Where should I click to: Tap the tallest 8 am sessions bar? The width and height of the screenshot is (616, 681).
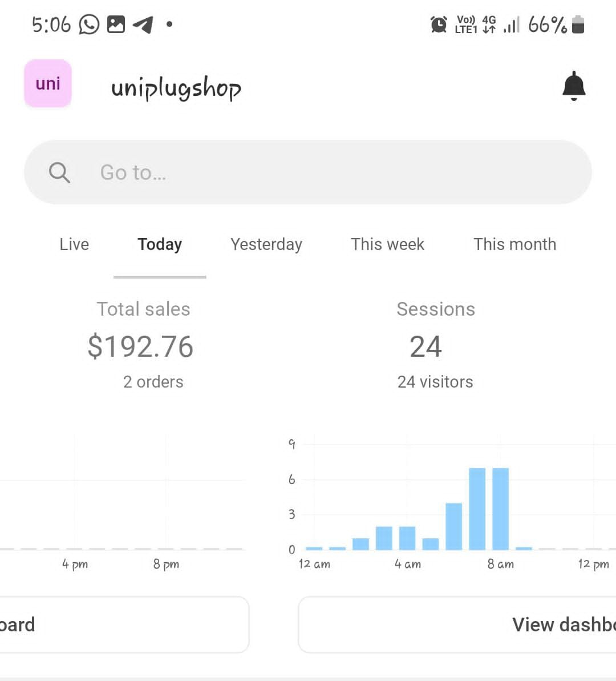(x=500, y=508)
